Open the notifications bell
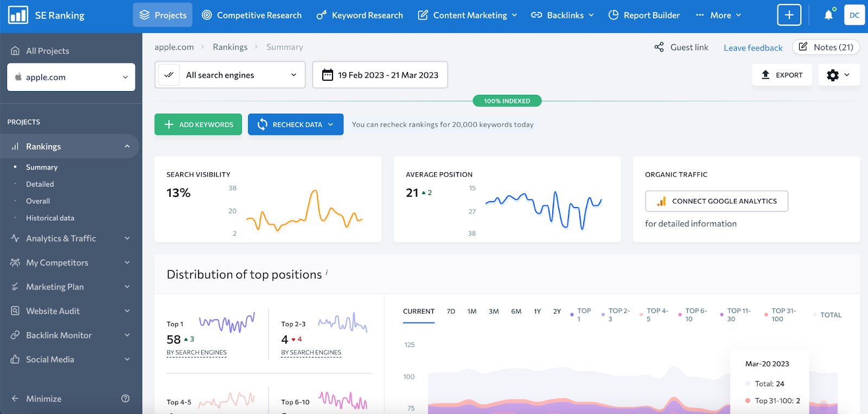 [828, 15]
